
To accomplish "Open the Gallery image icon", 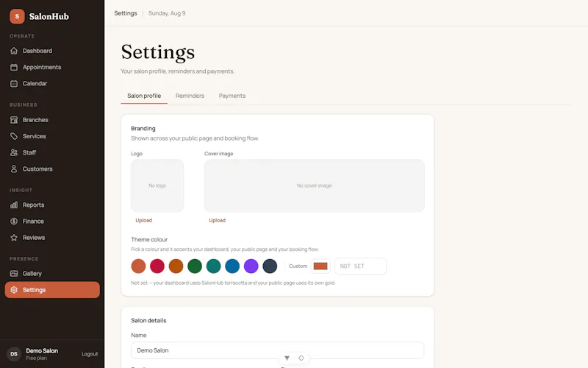I will pos(14,273).
